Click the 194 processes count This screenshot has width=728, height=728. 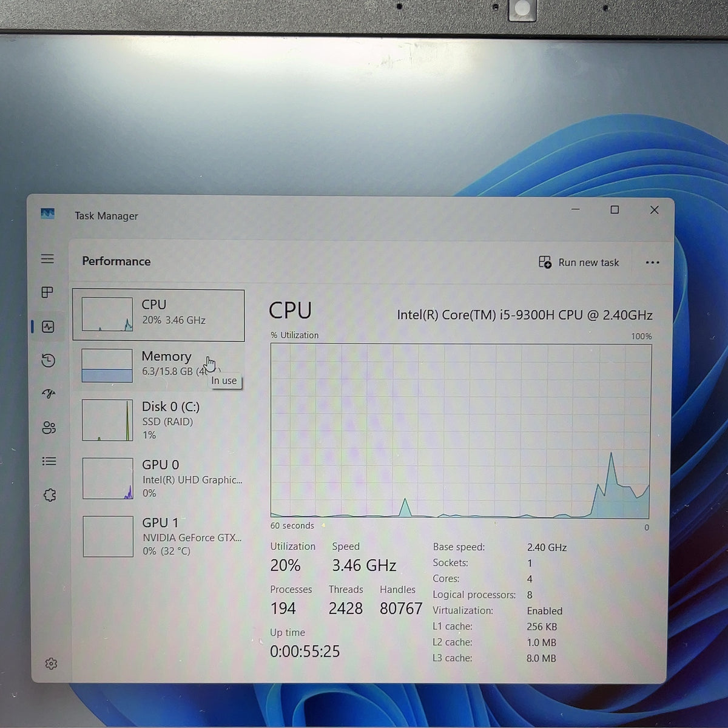(x=283, y=608)
